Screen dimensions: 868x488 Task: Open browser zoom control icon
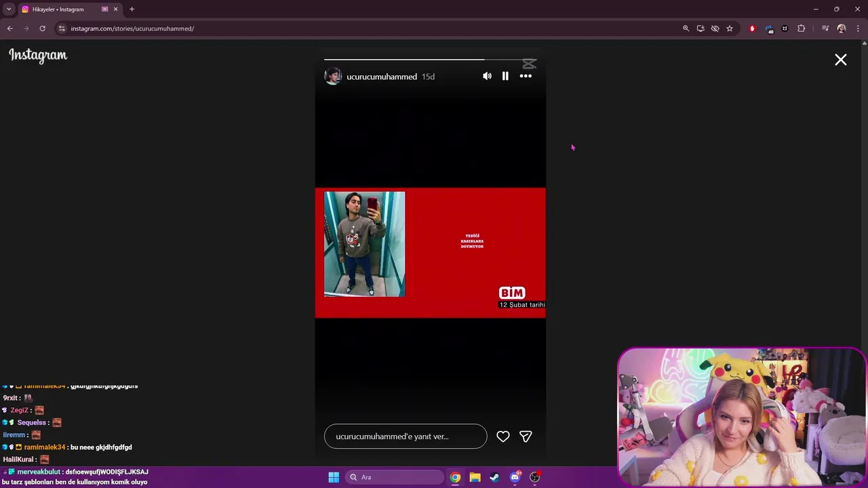pos(686,28)
